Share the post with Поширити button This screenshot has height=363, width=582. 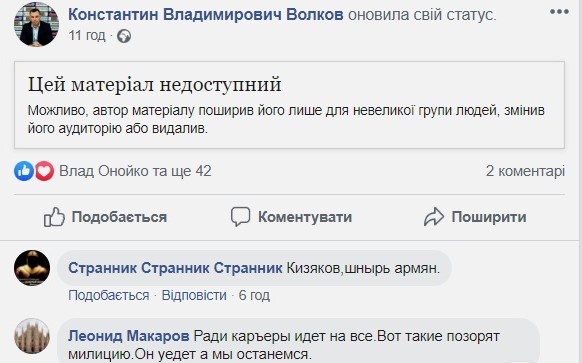(x=475, y=217)
